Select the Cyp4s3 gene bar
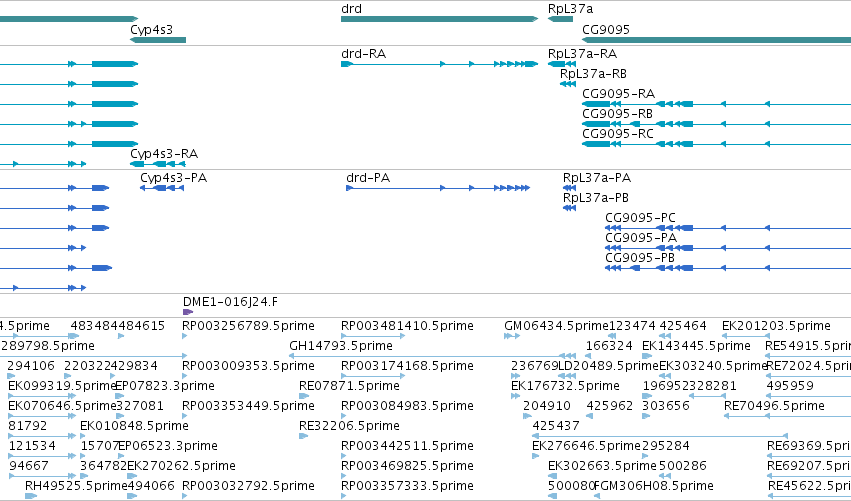This screenshot has height=501, width=851. click(158, 40)
